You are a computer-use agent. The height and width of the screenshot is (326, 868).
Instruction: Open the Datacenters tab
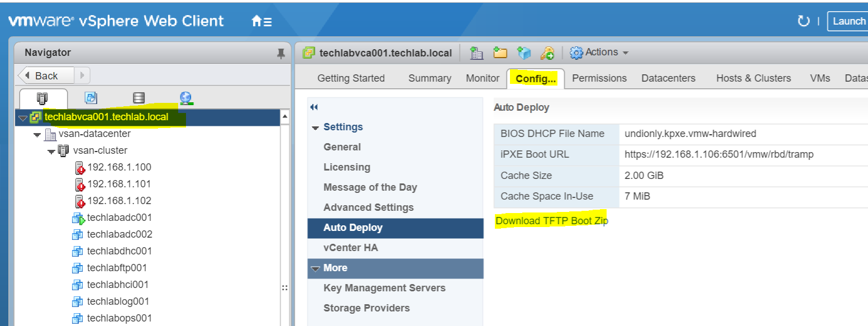coord(669,78)
